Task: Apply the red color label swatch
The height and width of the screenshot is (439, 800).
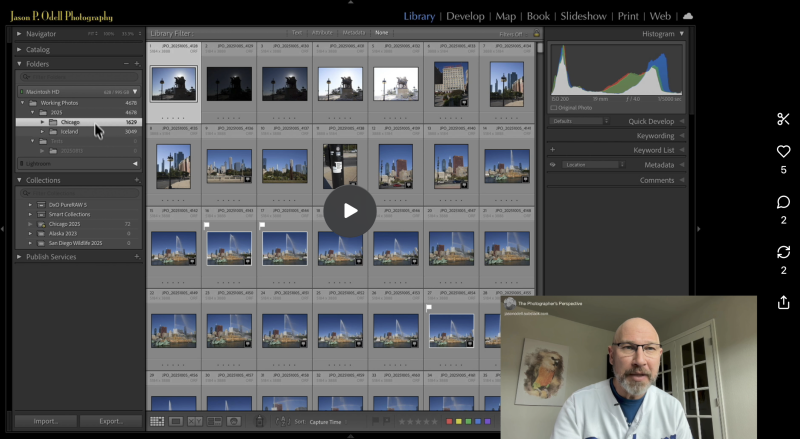Action: point(449,422)
